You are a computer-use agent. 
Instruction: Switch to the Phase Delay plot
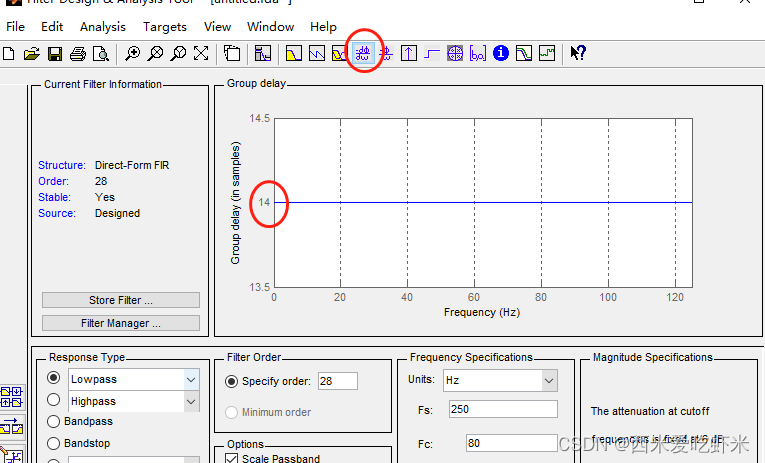point(386,53)
